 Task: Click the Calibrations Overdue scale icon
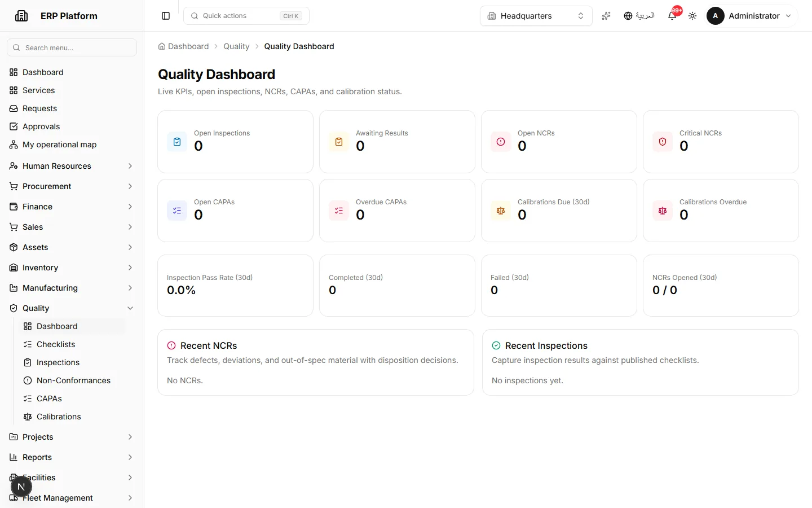(663, 211)
